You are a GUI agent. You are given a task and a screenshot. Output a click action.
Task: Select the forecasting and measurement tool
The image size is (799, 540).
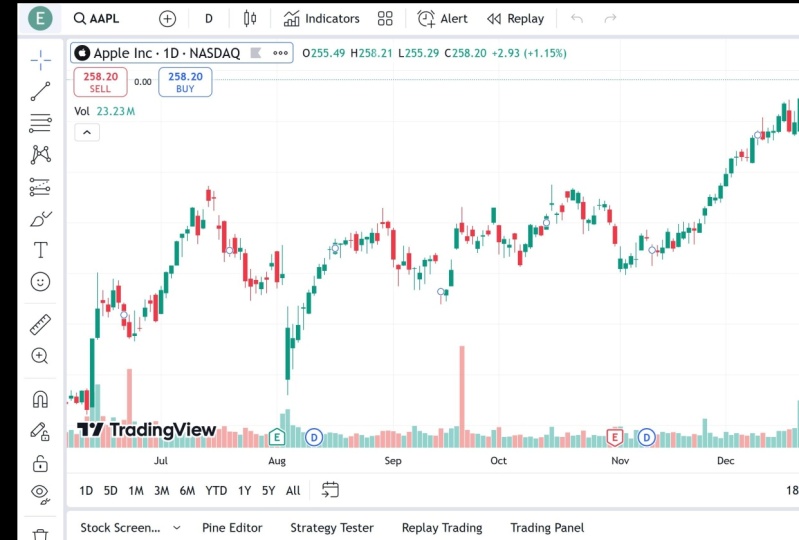pos(40,187)
